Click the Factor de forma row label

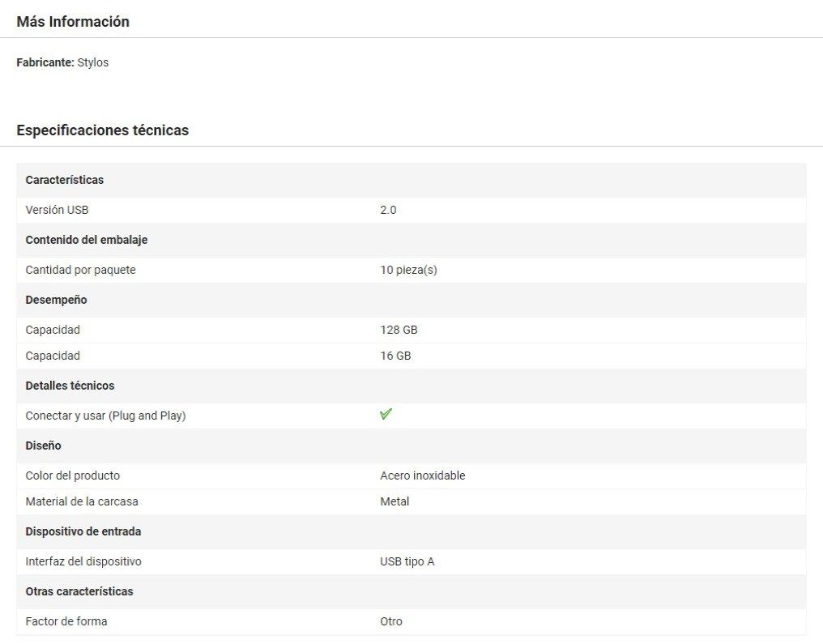(66, 621)
